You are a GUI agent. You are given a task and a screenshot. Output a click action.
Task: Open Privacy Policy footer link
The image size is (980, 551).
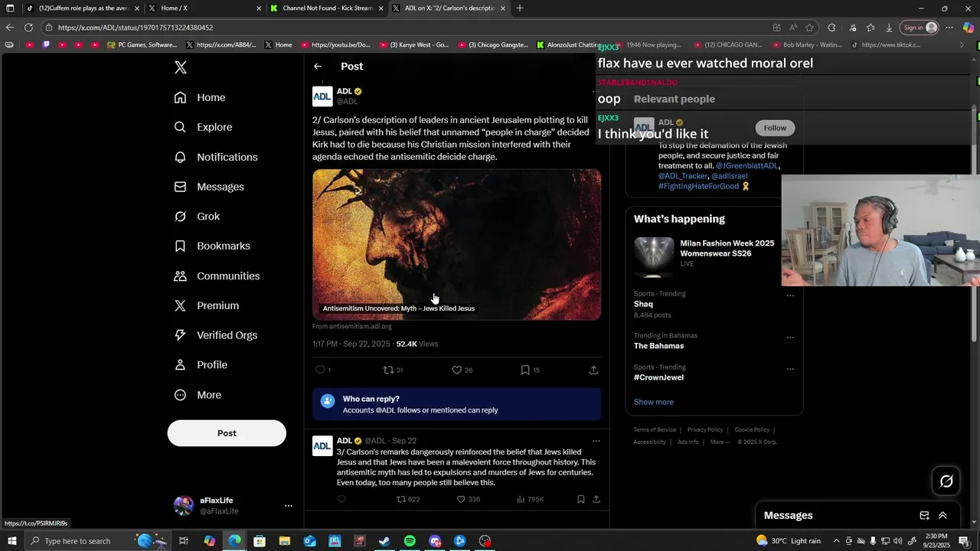coord(705,430)
